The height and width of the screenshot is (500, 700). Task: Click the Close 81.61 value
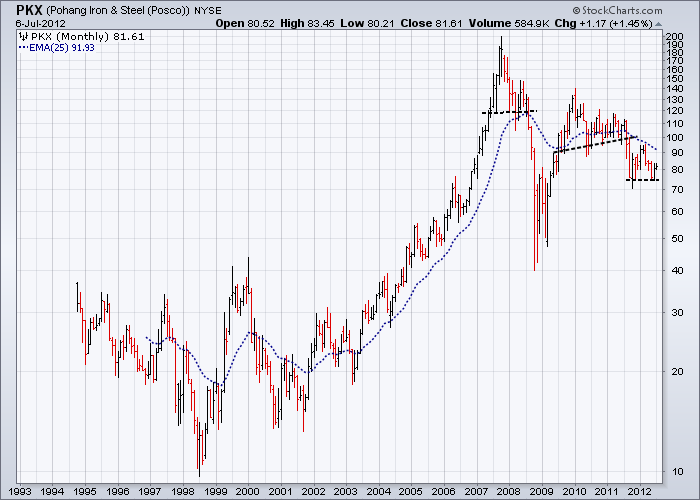point(431,24)
